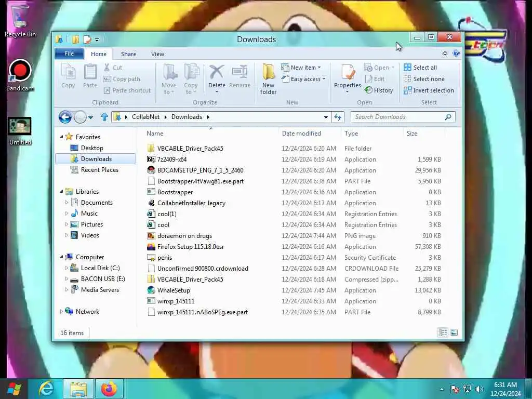Image resolution: width=532 pixels, height=399 pixels.
Task: Click Select all button
Action: [420, 68]
